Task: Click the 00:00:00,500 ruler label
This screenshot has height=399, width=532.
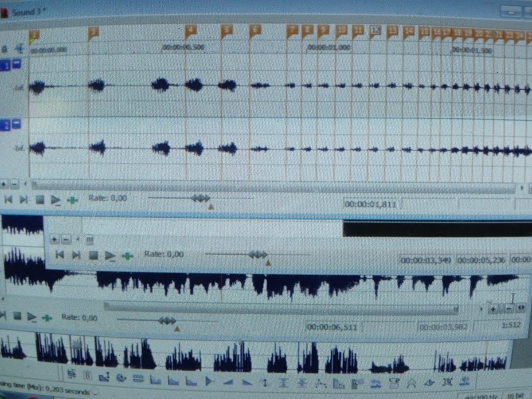Action: (183, 47)
